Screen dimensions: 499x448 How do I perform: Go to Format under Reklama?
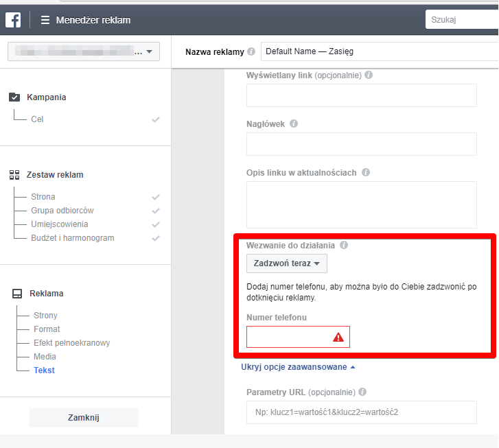coord(47,329)
